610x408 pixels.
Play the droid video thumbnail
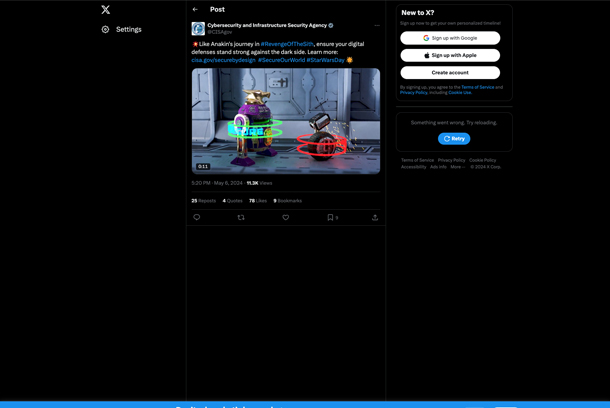(x=286, y=121)
